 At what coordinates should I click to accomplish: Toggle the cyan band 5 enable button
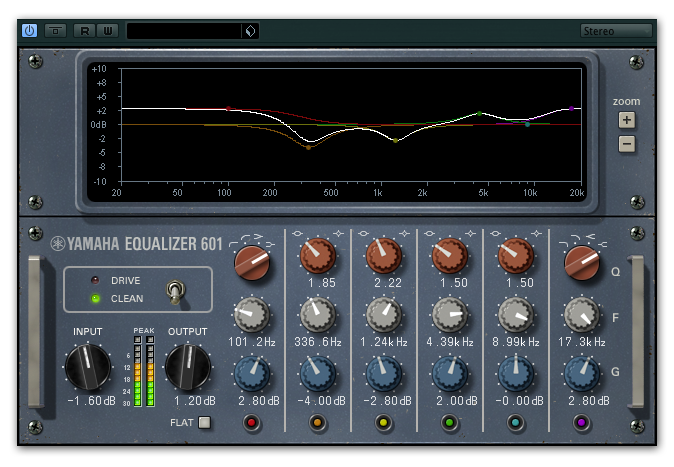click(515, 423)
